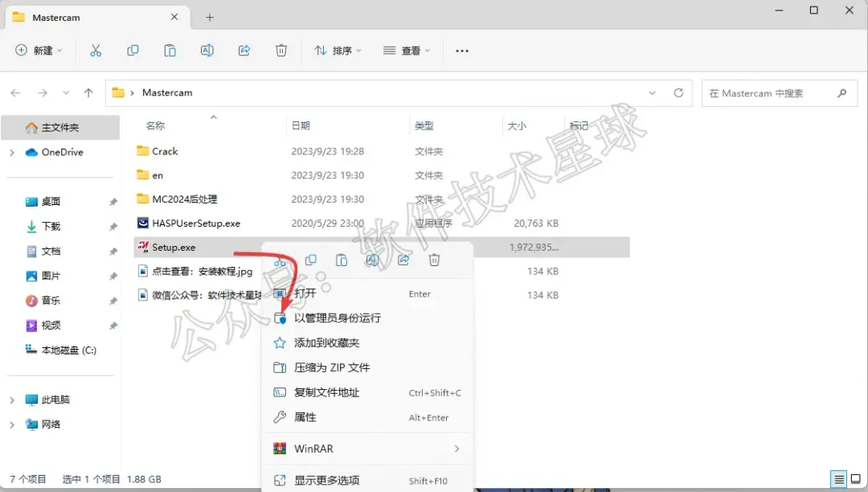Open 属性 (Properties) from context menu
Screen dimensions: 868x492
(367, 417)
